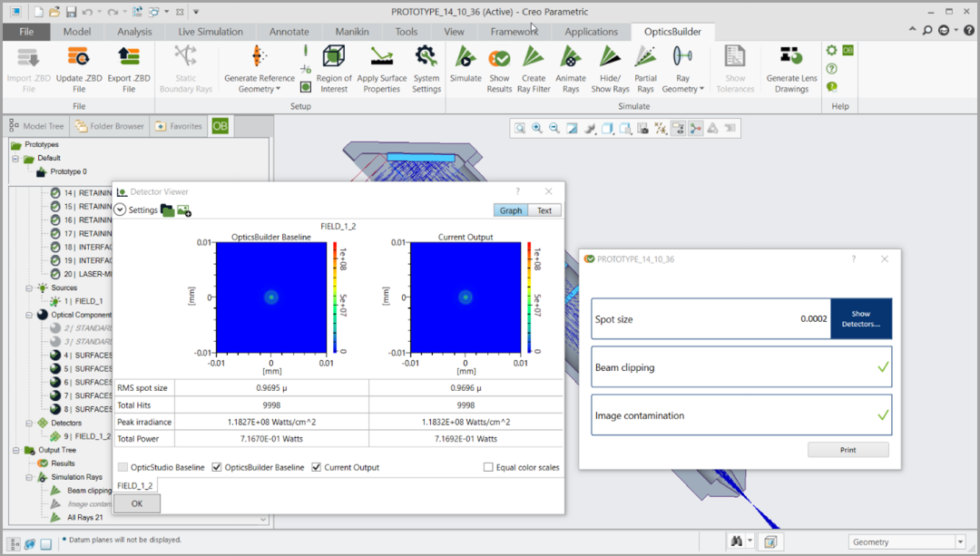
Task: Enable the OpticStudio Baseline checkbox
Action: pyautogui.click(x=122, y=468)
